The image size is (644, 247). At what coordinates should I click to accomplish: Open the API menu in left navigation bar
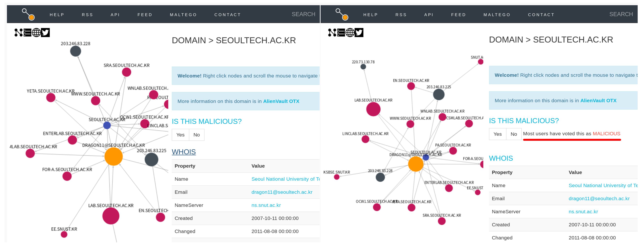click(115, 15)
